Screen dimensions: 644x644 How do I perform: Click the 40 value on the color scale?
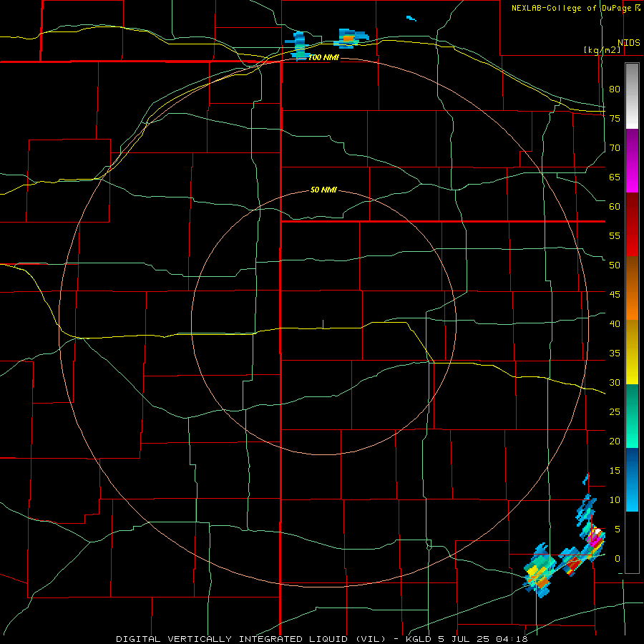coord(615,324)
